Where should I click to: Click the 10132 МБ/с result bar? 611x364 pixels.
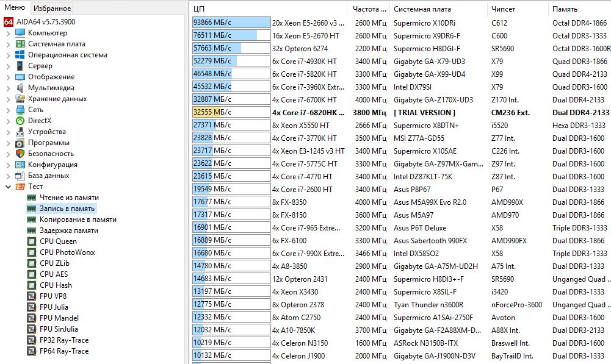[x=231, y=355]
